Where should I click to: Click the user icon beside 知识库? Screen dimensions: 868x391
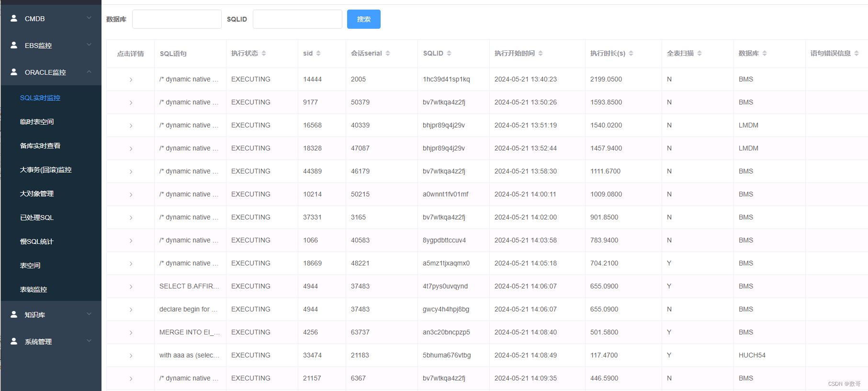coord(14,314)
